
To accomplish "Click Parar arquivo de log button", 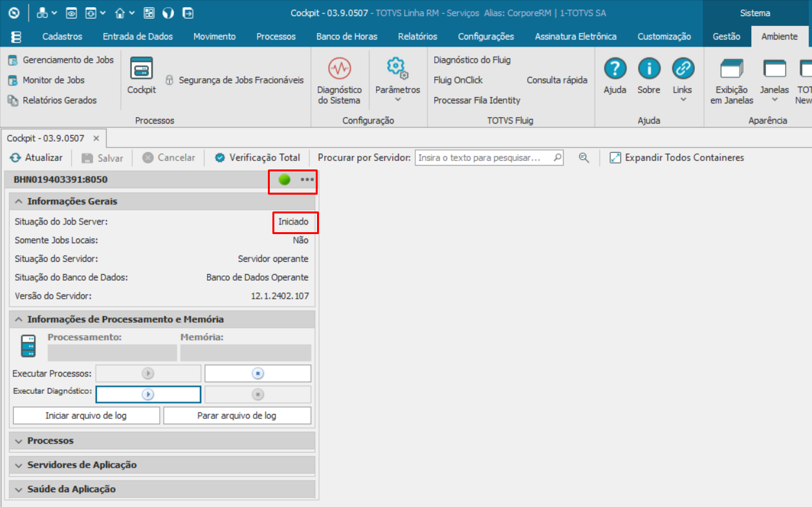I will tap(237, 416).
